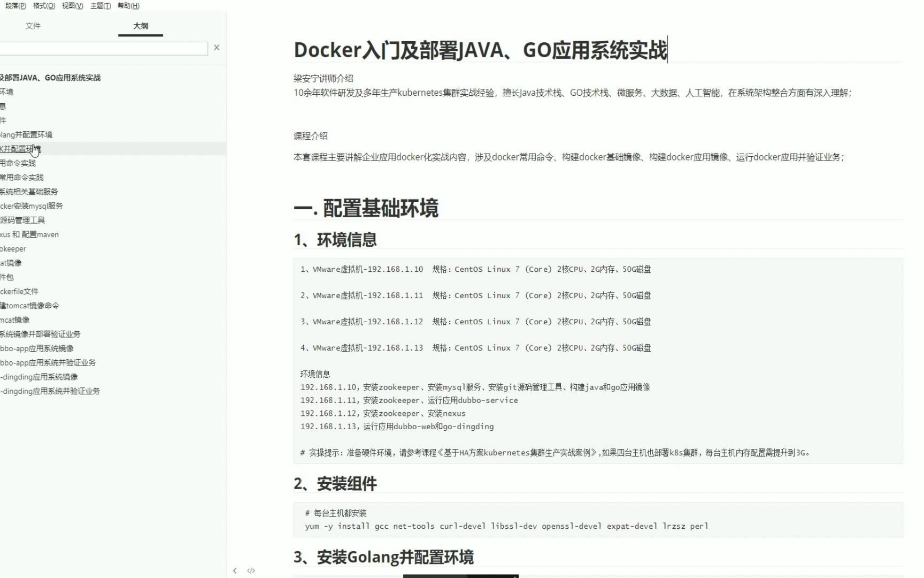Screen dimensions: 924x578
Task: Clear the outline search with the × icon
Action: pos(217,47)
